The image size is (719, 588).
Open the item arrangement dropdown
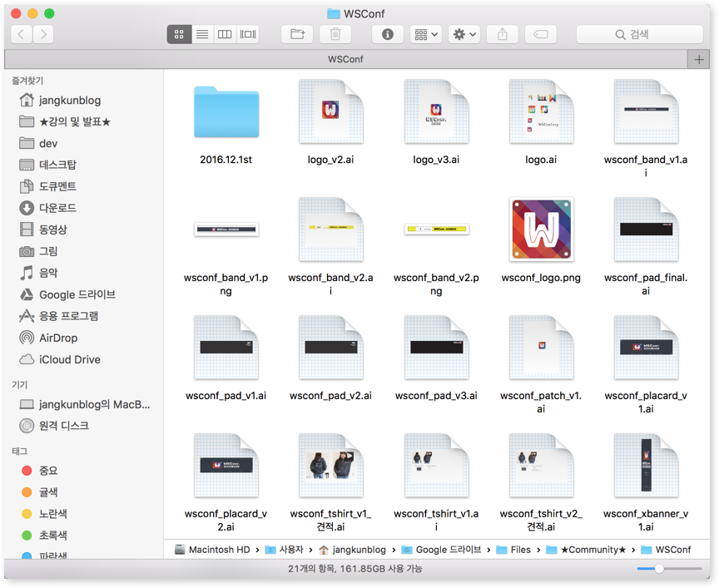coord(425,34)
